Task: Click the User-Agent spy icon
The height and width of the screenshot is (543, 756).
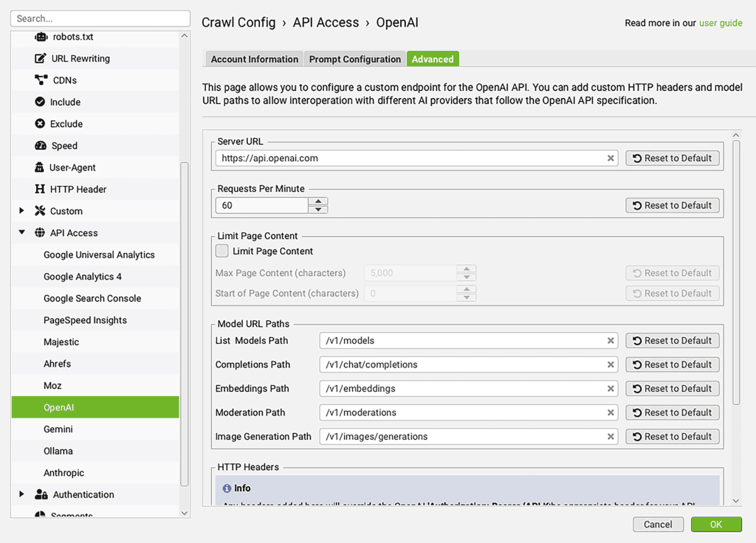Action: pyautogui.click(x=40, y=167)
